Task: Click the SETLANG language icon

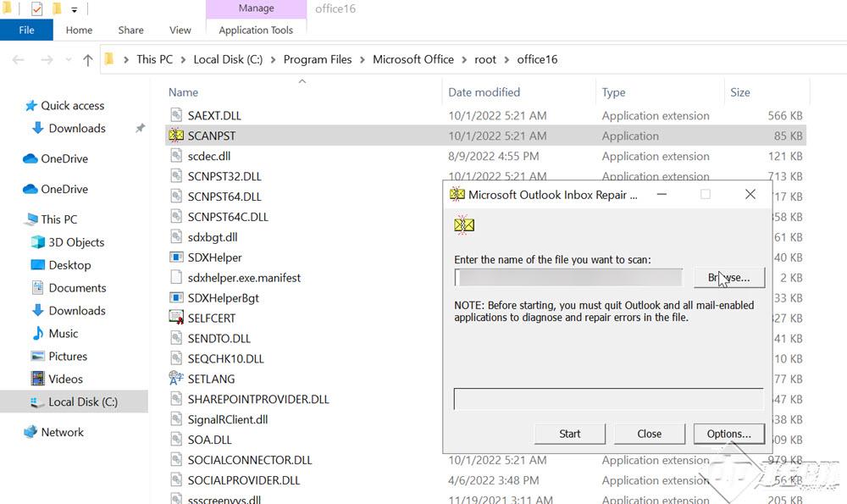Action: click(176, 378)
